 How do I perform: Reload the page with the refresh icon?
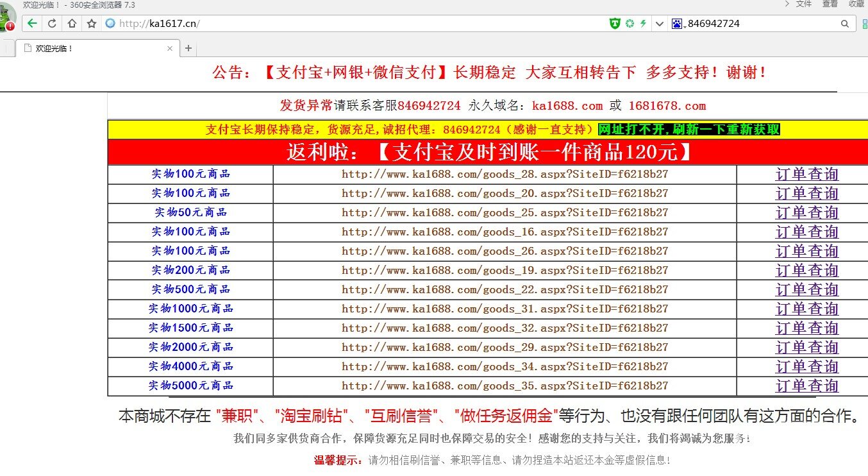pyautogui.click(x=52, y=24)
